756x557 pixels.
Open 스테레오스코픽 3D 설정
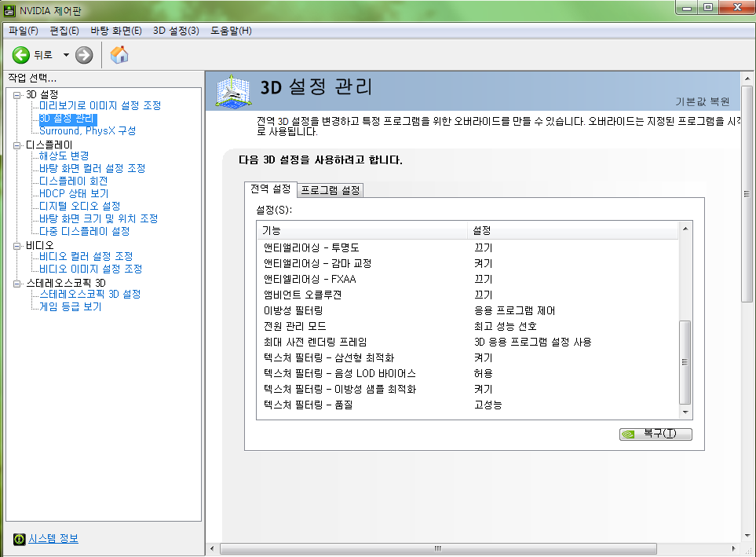coord(89,294)
